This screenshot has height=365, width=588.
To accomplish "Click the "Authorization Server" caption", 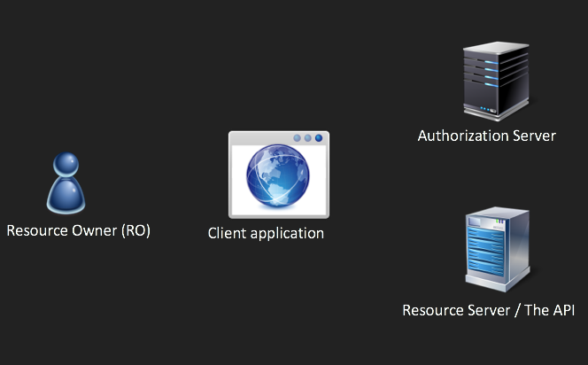I will pyautogui.click(x=486, y=136).
